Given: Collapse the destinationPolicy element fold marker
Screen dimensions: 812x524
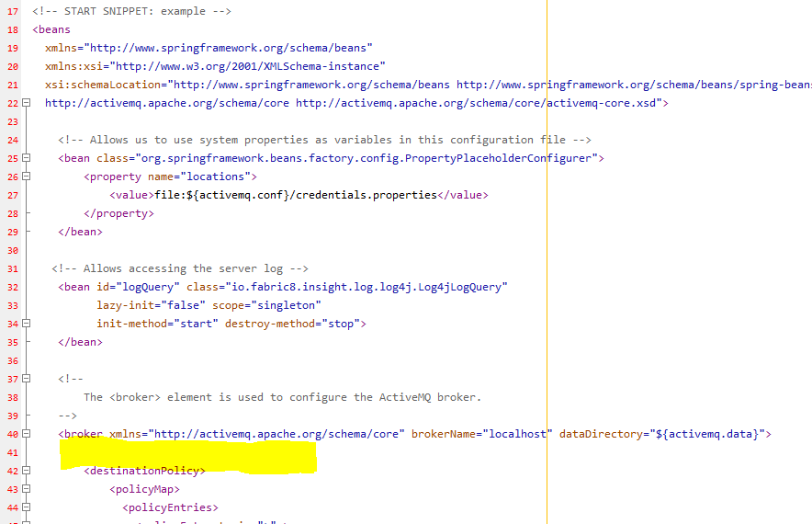Looking at the screenshot, I should click(x=26, y=471).
